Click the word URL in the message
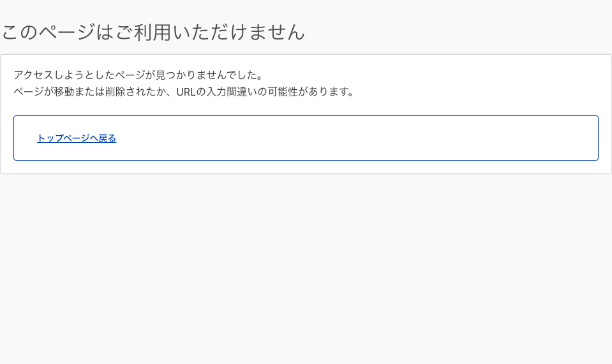This screenshot has width=612, height=364. [186, 92]
